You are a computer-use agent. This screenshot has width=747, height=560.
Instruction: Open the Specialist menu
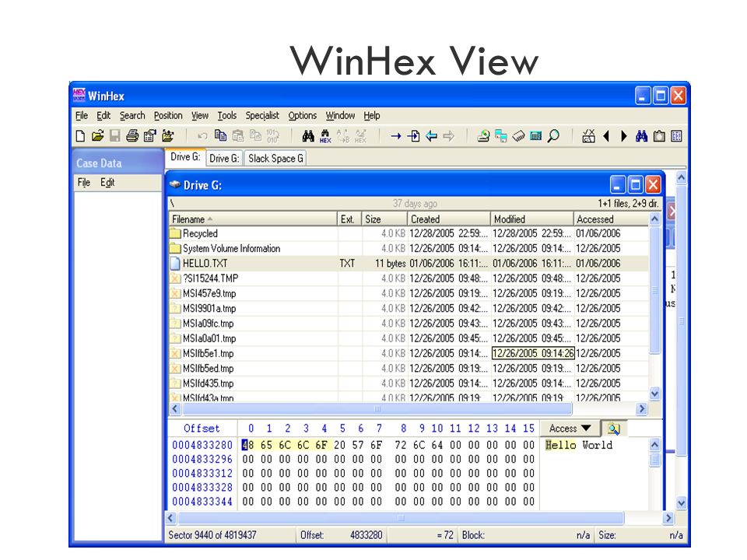point(262,116)
